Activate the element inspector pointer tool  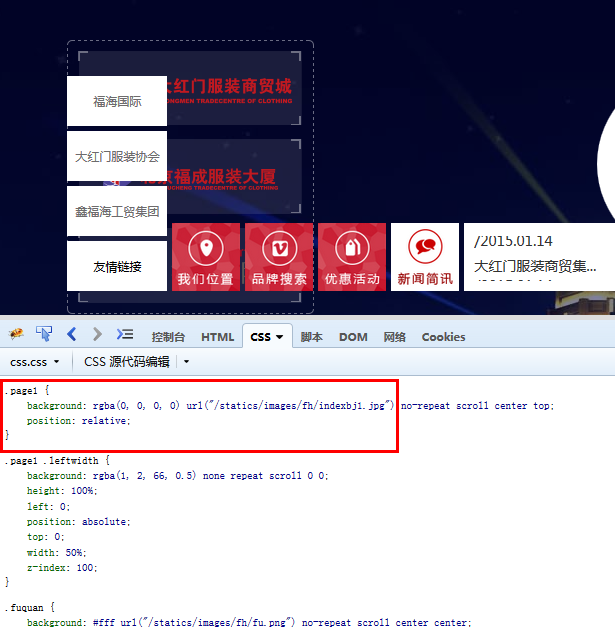pyautogui.click(x=44, y=334)
